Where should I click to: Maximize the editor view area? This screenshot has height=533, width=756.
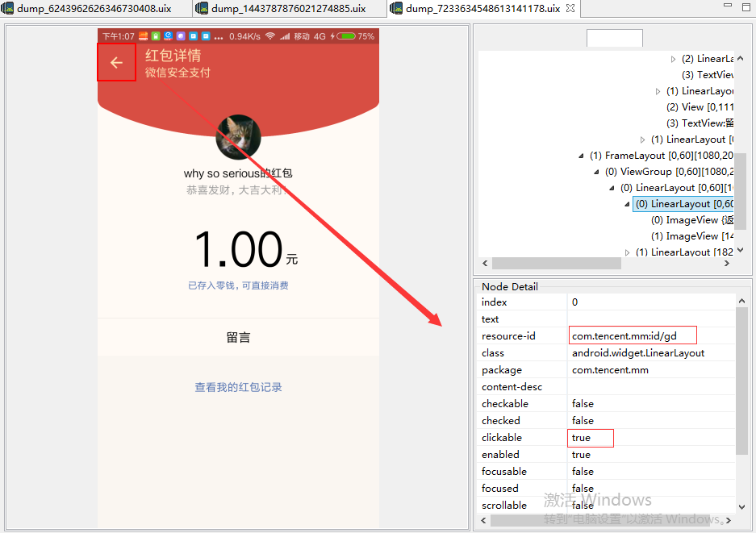746,6
